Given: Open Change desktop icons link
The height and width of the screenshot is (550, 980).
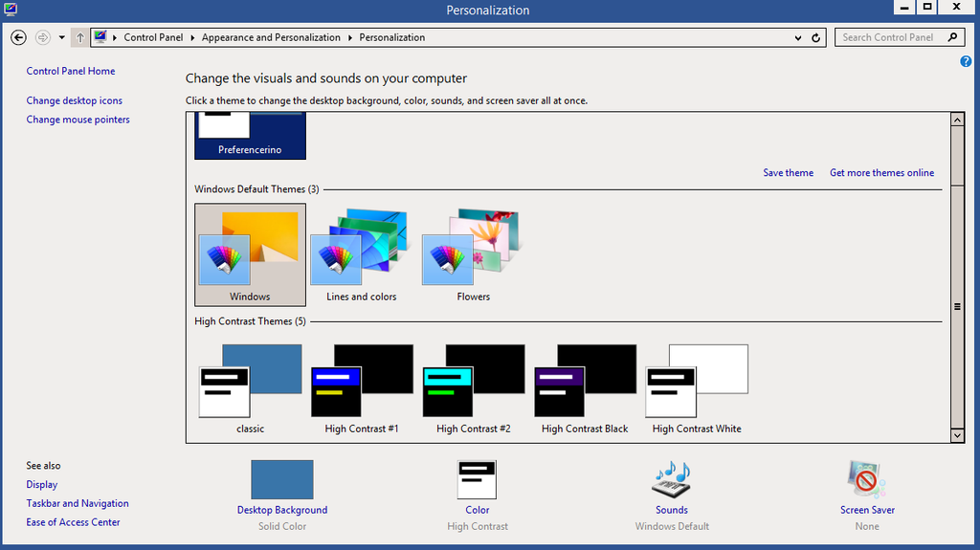Looking at the screenshot, I should coord(75,100).
